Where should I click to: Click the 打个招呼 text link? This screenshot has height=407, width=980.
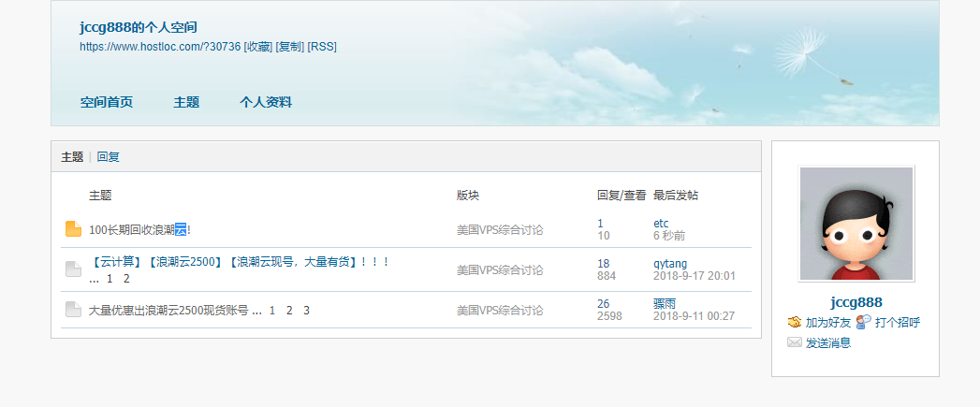[898, 323]
